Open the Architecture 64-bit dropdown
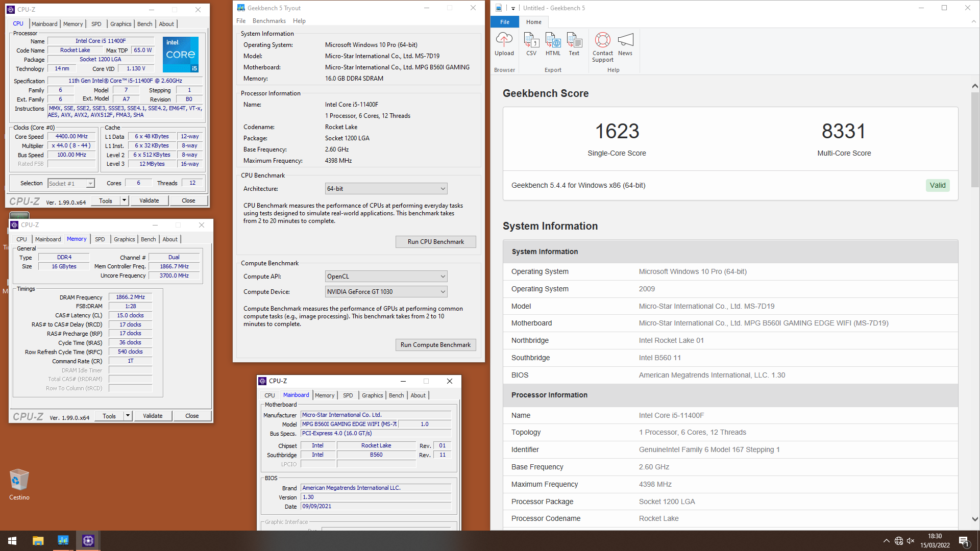 [x=386, y=189]
